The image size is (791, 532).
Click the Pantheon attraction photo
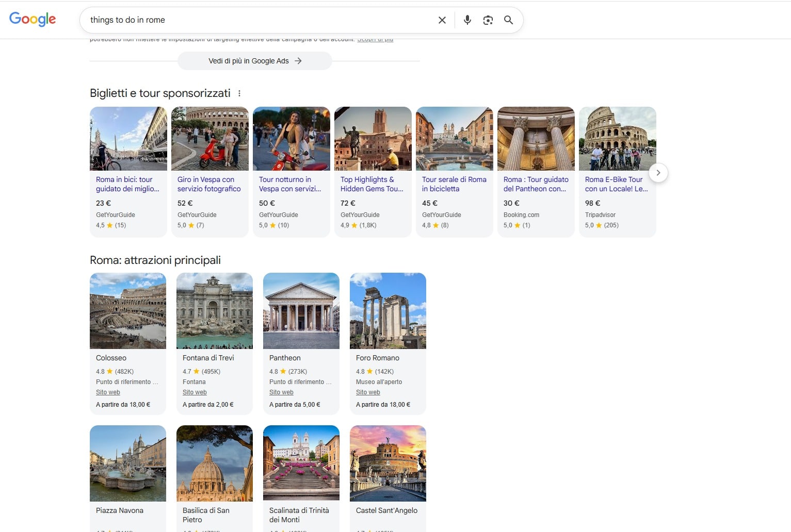point(301,311)
